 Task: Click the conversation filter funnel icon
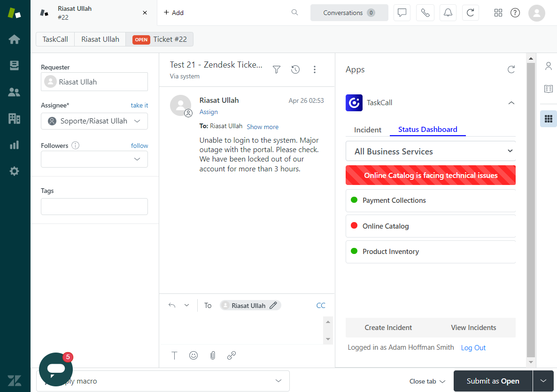tap(277, 69)
